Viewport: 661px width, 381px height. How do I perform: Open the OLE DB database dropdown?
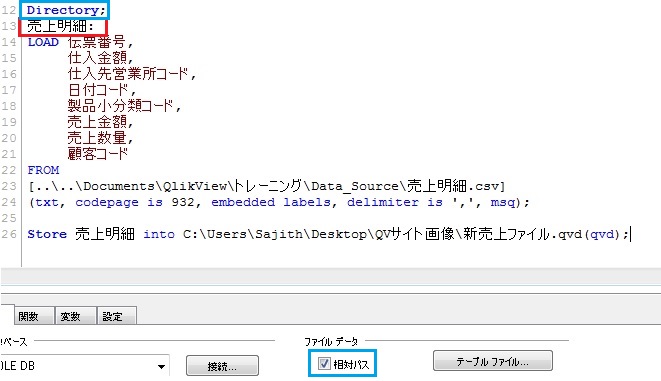tap(161, 366)
